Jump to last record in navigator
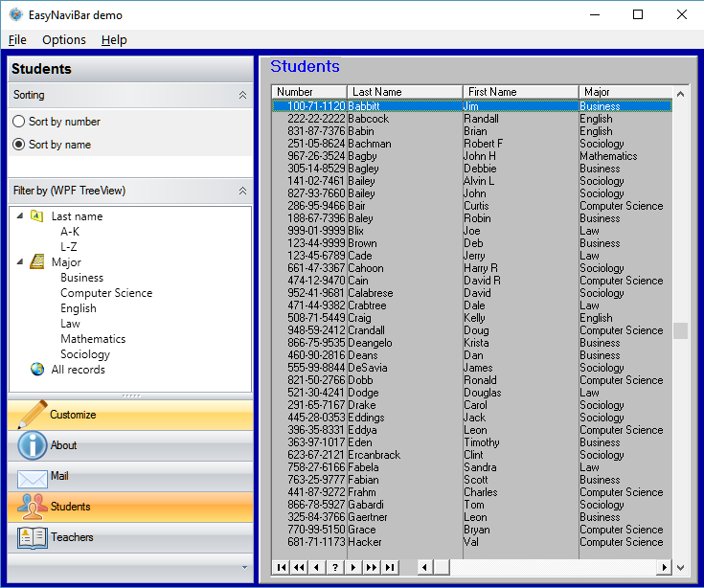The image size is (704, 588). click(389, 568)
